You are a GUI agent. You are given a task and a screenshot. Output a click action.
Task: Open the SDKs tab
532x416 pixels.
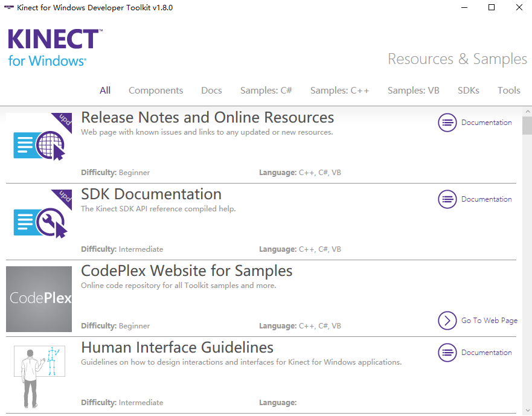(468, 91)
